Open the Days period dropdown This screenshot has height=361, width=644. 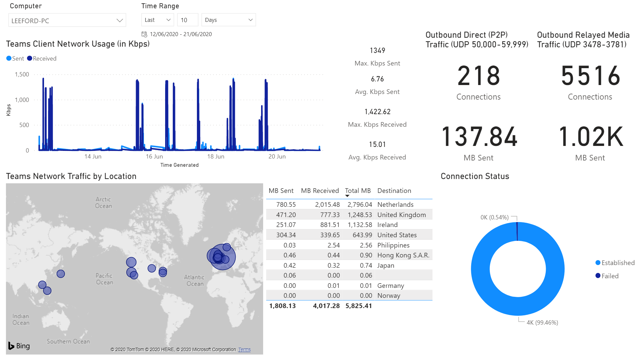click(x=229, y=20)
